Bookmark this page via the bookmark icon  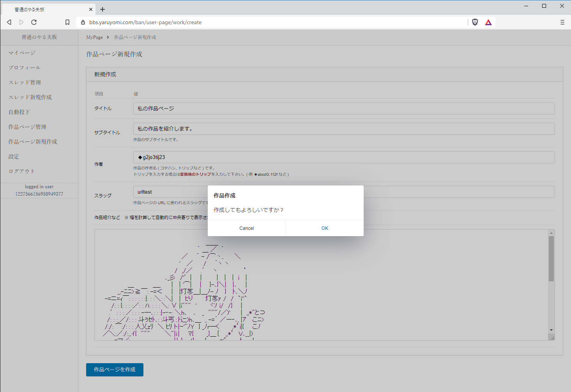point(67,22)
